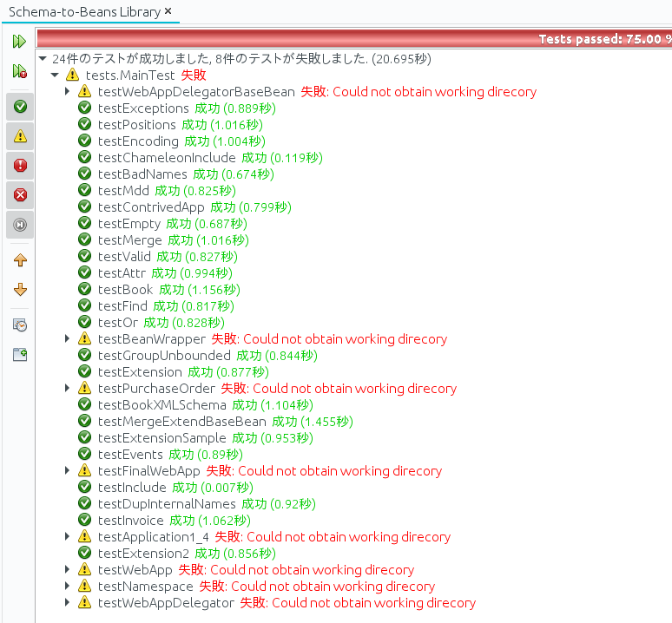Select the testEmpty result row
This screenshot has width=672, height=623.
[x=162, y=224]
